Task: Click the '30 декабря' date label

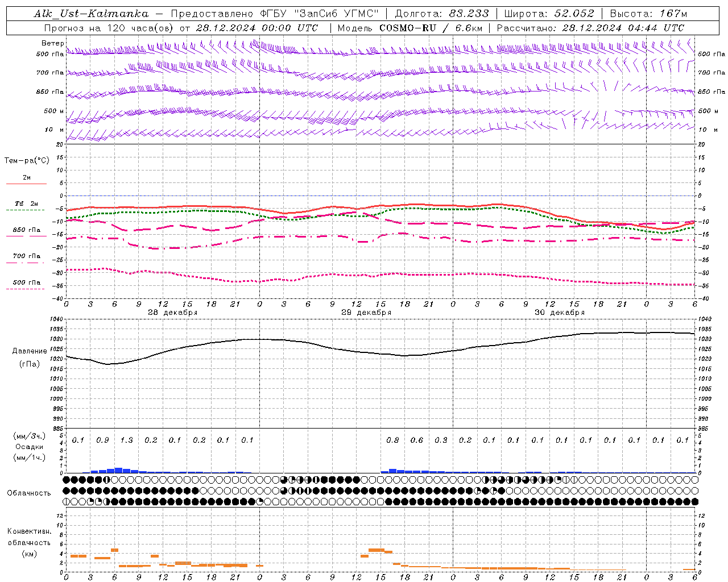Action: (560, 313)
